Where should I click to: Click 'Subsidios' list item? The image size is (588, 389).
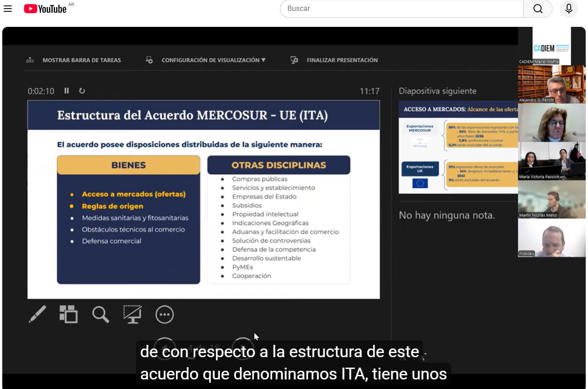click(x=247, y=206)
